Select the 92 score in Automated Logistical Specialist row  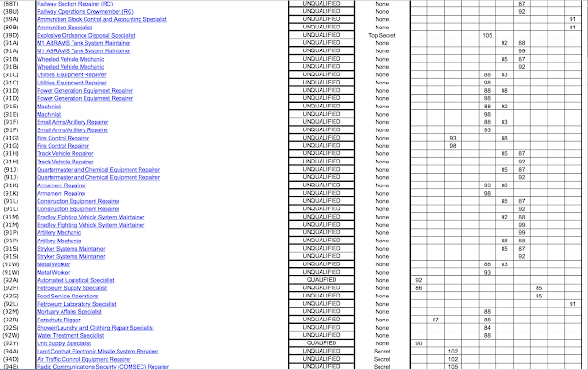click(x=419, y=280)
